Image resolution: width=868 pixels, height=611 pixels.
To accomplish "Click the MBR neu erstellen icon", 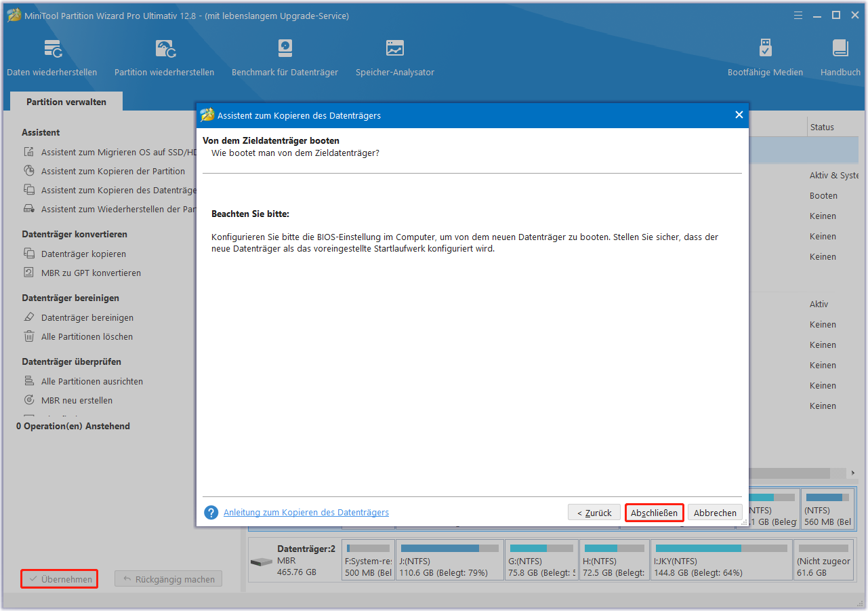I will (x=29, y=400).
